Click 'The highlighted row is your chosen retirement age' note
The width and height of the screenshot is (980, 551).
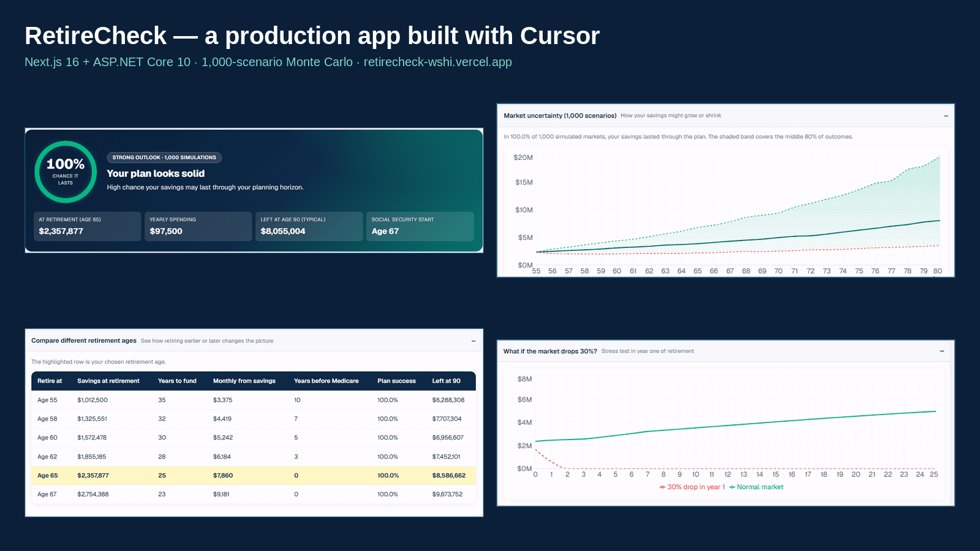(x=99, y=362)
